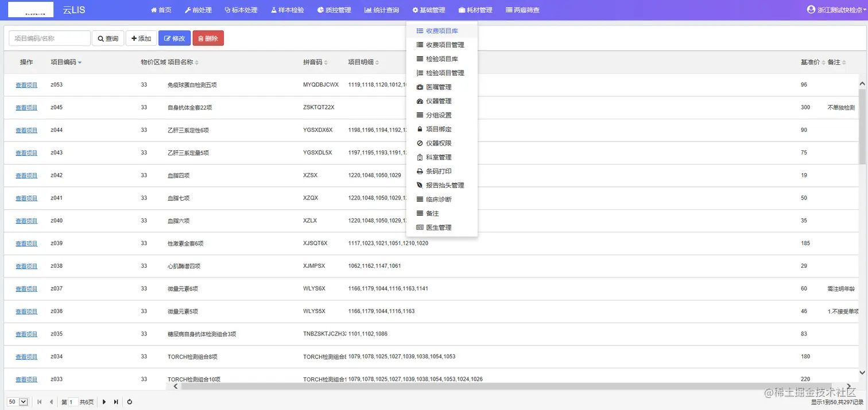The width and height of the screenshot is (868, 410).
Task: Sort by the 项目编码 column header
Action: [66, 62]
